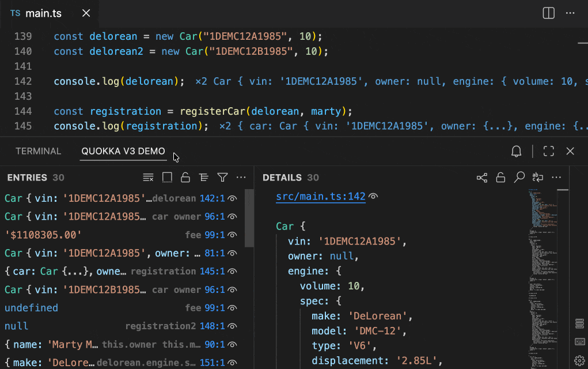Clear all entries in Entries panel
The image size is (588, 369).
(x=148, y=178)
